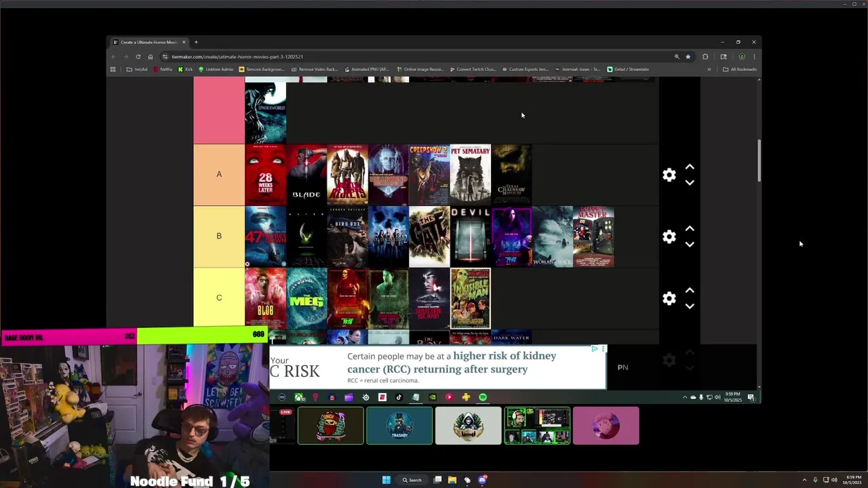
Task: Open the Chrome three-dot menu
Action: (x=754, y=57)
